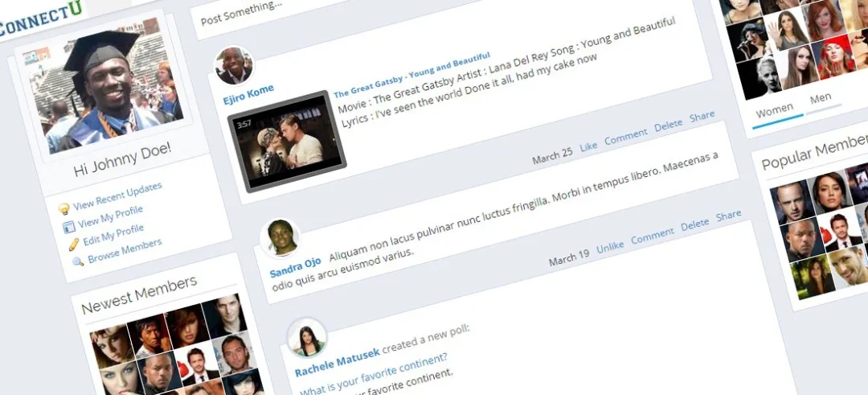
Task: Open the View Recent Updates link
Action: pos(117,195)
